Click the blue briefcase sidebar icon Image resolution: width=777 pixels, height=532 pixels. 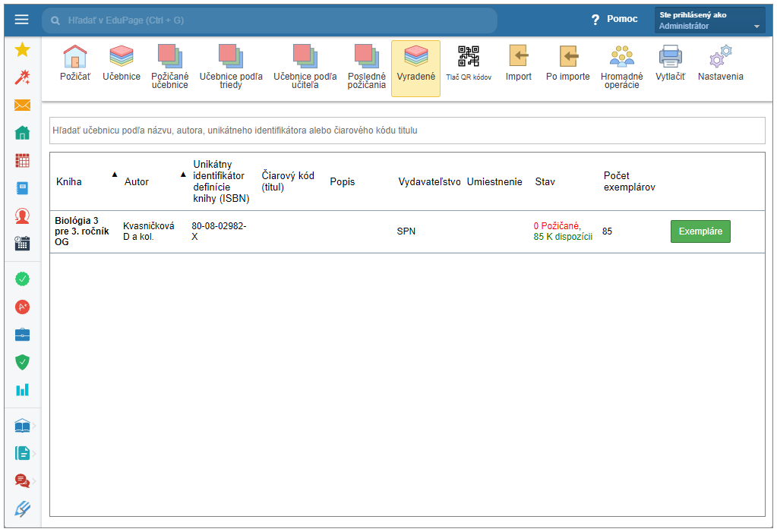tap(22, 335)
